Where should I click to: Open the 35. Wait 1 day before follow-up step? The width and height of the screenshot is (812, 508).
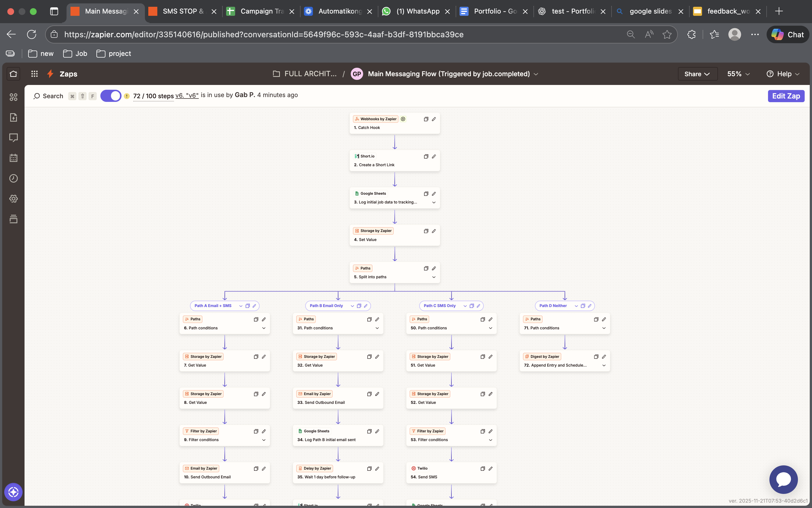pos(338,473)
